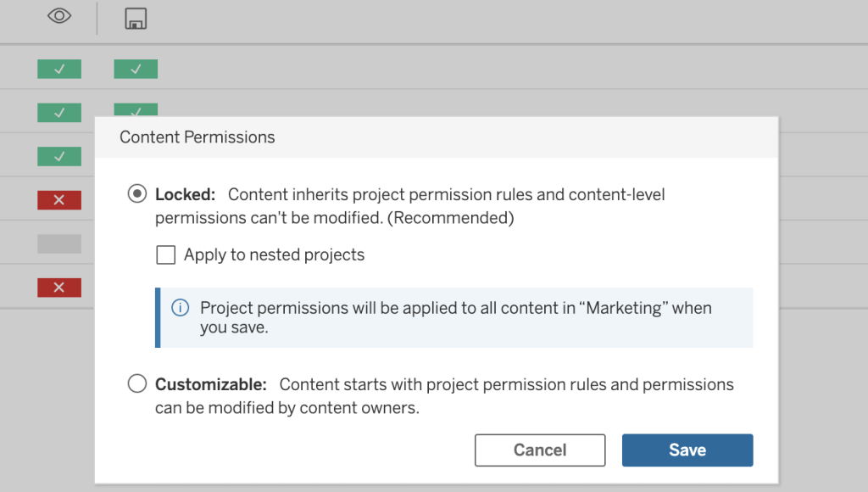Click the lower red X denied permission cell

[x=59, y=288]
